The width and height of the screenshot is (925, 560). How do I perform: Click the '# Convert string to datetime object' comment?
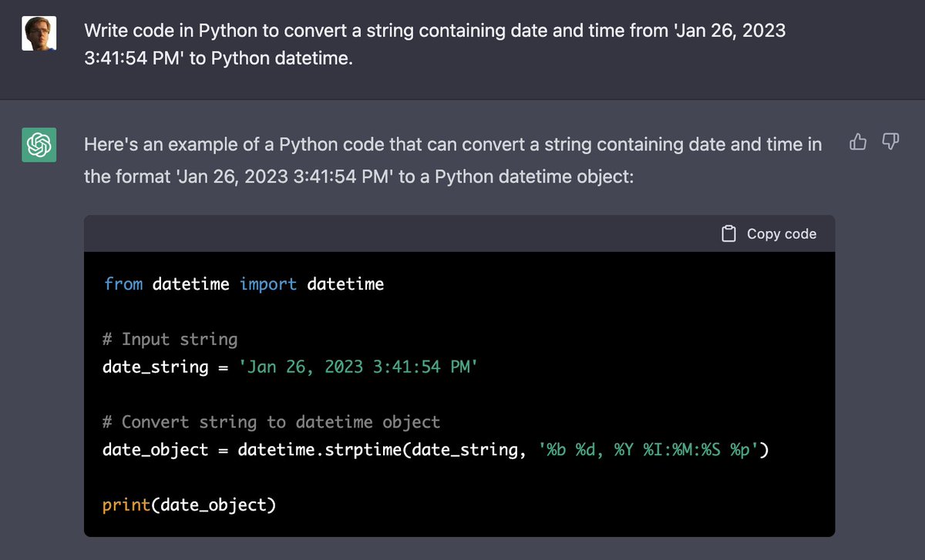(271, 422)
